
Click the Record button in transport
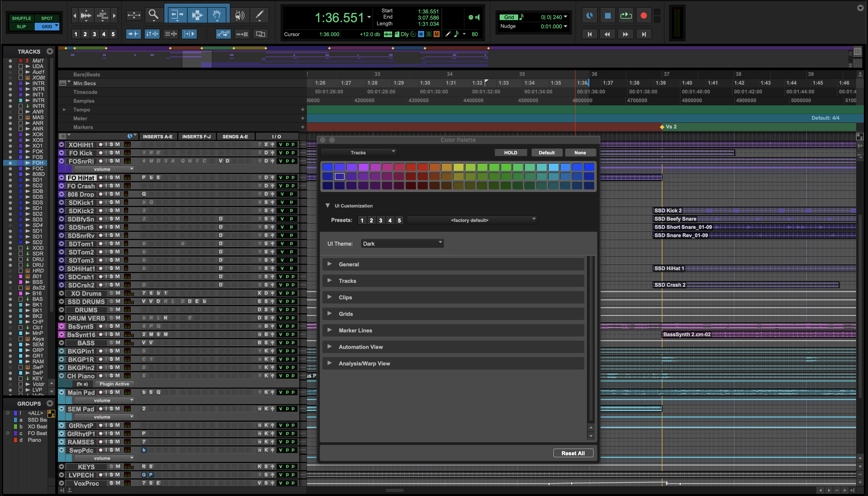643,16
